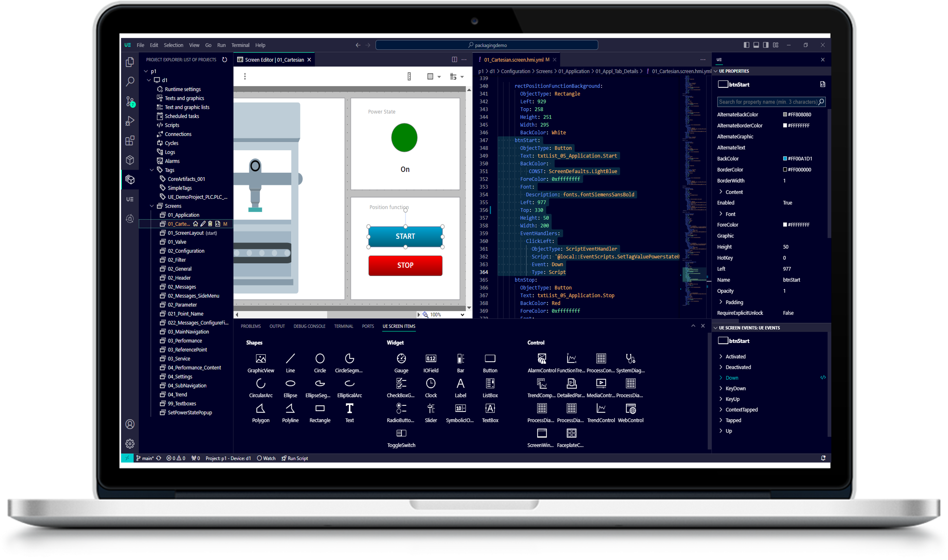Viewport: 948px width, 560px height.
Task: Collapse the Tags tree node
Action: [152, 170]
